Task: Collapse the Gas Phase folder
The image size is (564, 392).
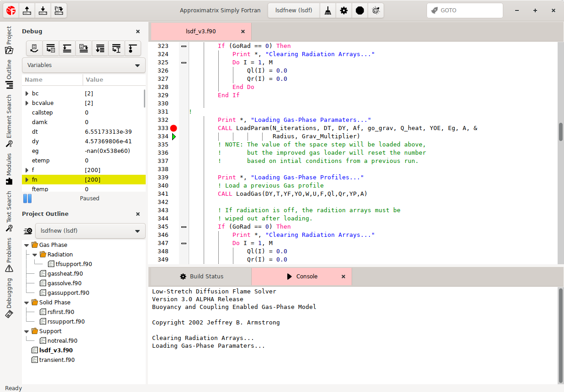Action: (26, 245)
